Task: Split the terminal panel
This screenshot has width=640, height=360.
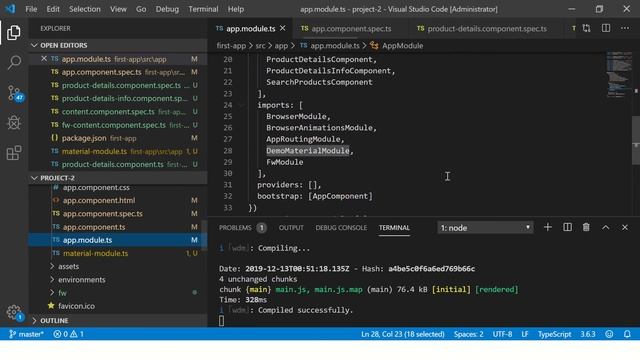Action: (567, 227)
